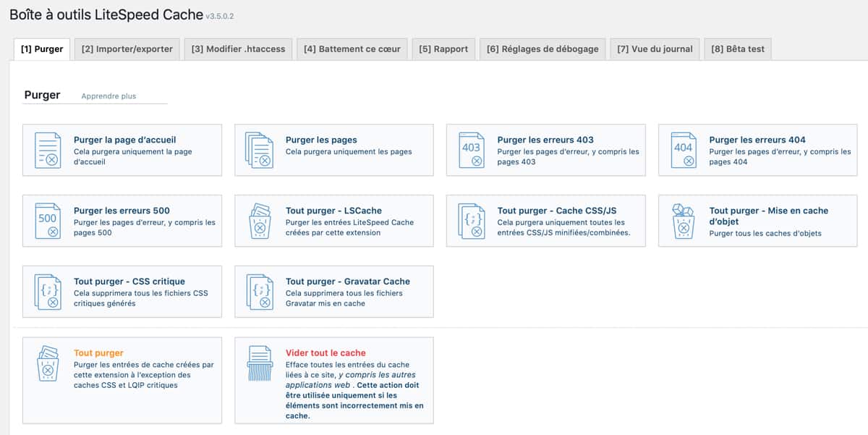This screenshot has height=435, width=868.
Task: Click the Gravatar Cache purge icon
Action: 258,291
